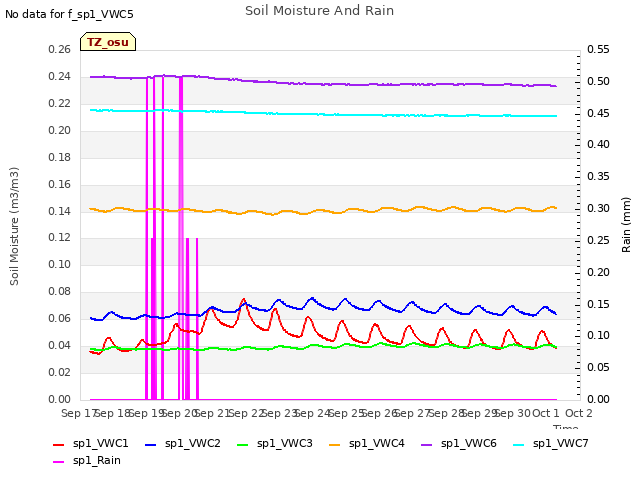The width and height of the screenshot is (640, 480).
Task: Click the orange sp1_VWC4 legend color marker
Action: [x=335, y=444]
